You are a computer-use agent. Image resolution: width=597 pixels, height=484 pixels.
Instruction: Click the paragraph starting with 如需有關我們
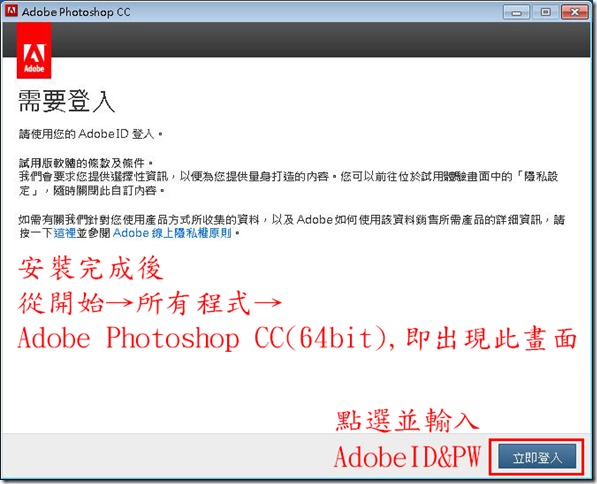tap(292, 226)
